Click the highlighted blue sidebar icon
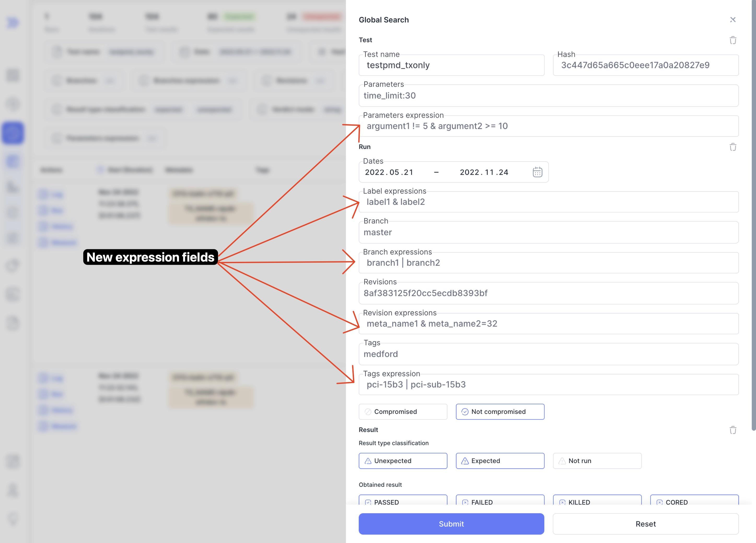Screen dimensions: 756x543 tap(13, 133)
